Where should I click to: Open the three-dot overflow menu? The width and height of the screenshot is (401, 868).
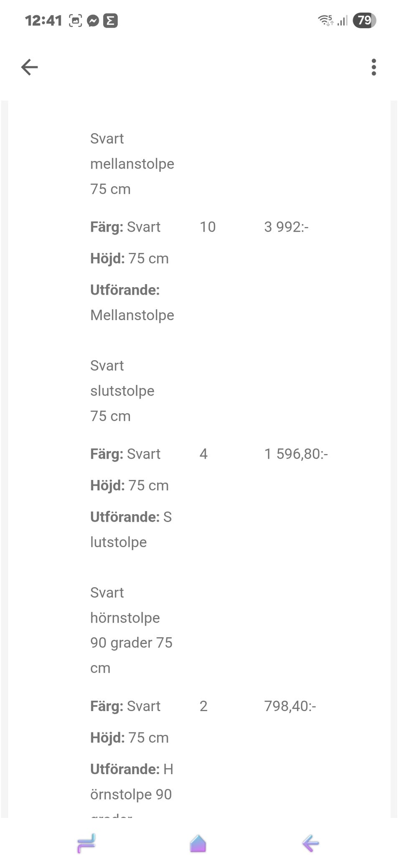373,67
